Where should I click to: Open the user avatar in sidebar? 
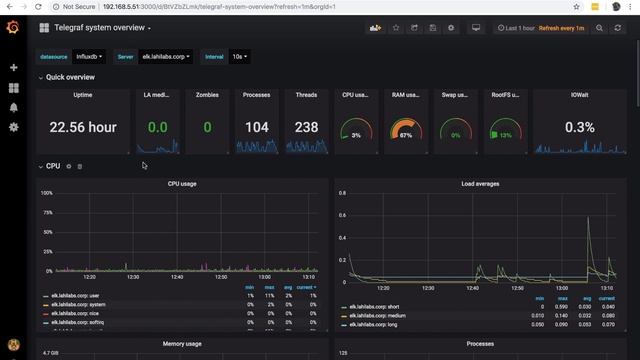tap(13, 345)
